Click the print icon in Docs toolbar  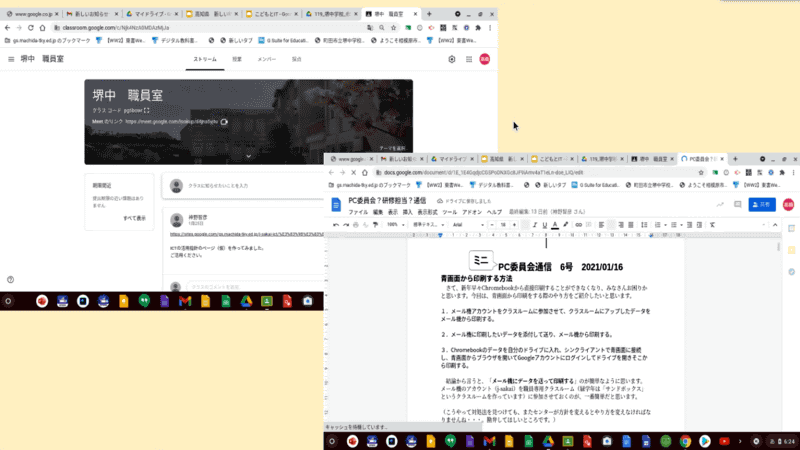pos(356,225)
